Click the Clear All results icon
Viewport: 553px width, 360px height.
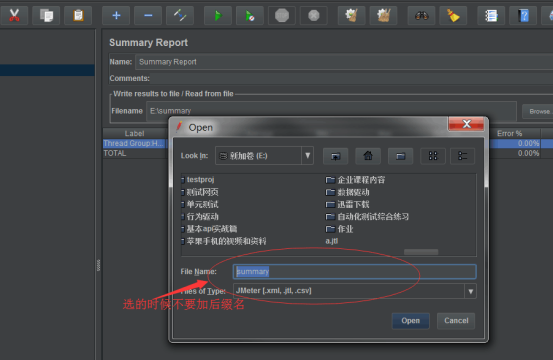click(x=383, y=16)
